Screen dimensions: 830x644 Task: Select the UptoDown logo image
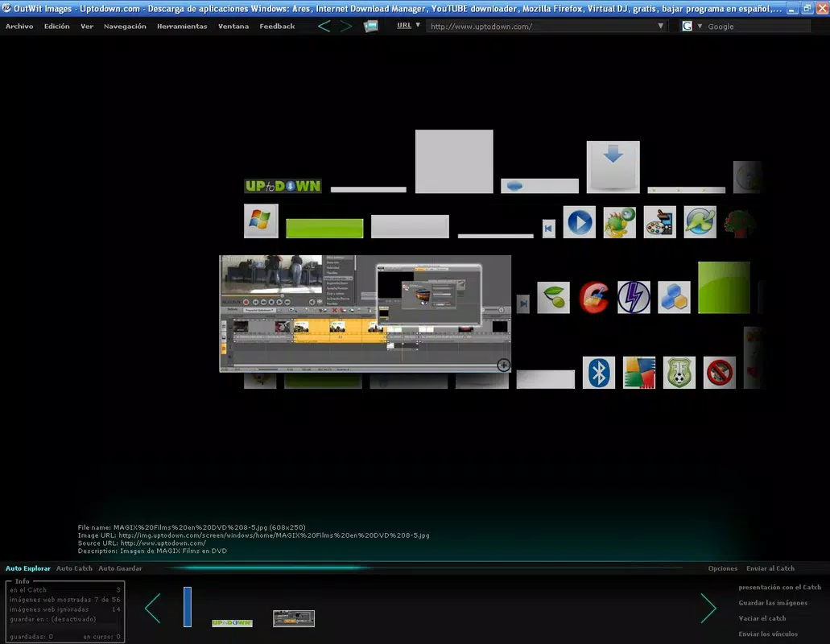click(x=283, y=186)
